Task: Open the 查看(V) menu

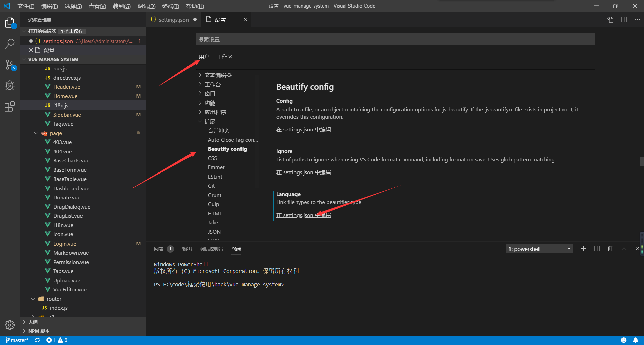Action: point(97,6)
